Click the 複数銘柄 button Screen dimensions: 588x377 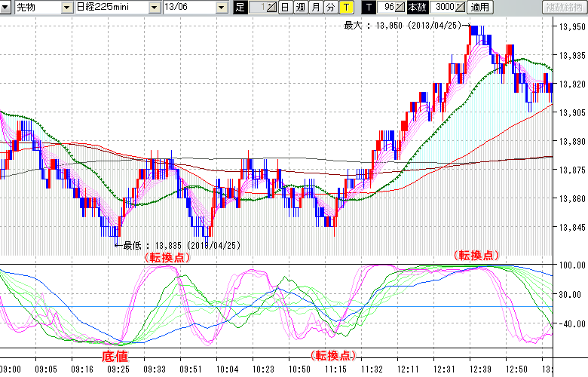563,8
